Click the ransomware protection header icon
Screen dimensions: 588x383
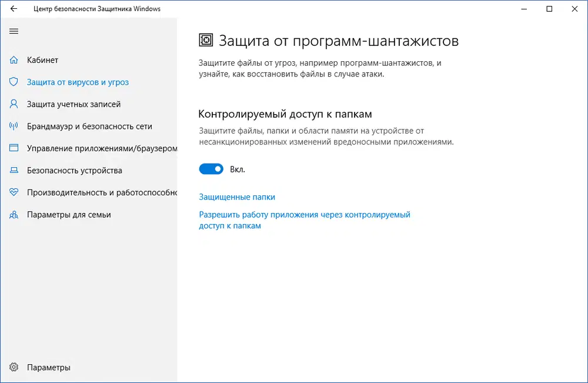206,40
